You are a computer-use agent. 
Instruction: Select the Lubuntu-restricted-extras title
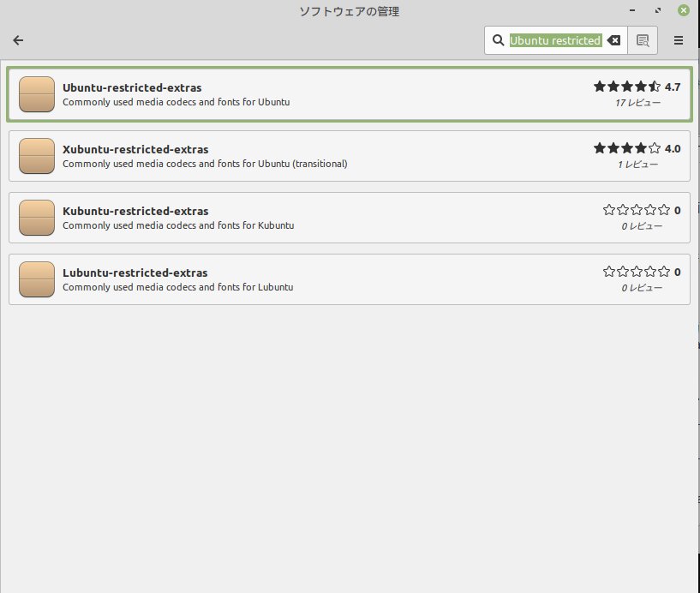tap(135, 273)
